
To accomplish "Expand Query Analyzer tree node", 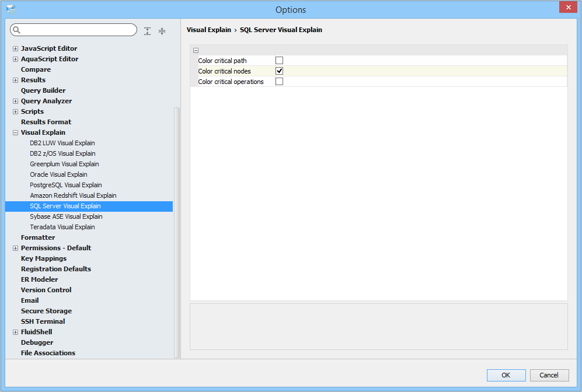I will click(15, 101).
